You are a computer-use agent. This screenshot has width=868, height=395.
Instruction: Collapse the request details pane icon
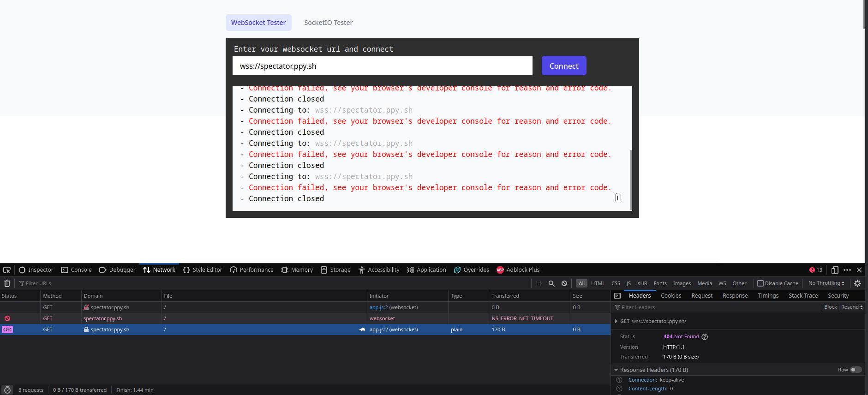[x=617, y=296]
